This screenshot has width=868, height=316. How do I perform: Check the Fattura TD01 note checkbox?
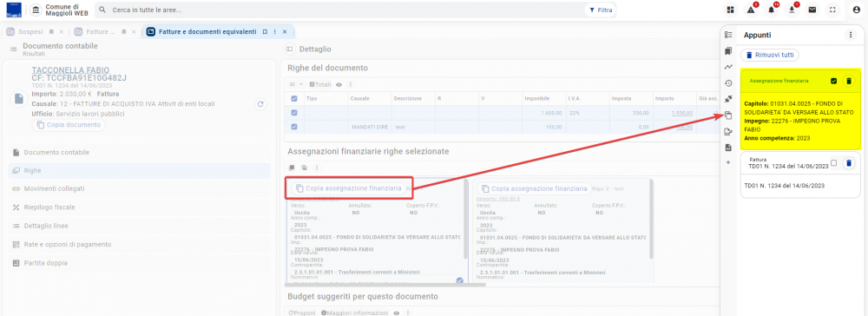[833, 162]
